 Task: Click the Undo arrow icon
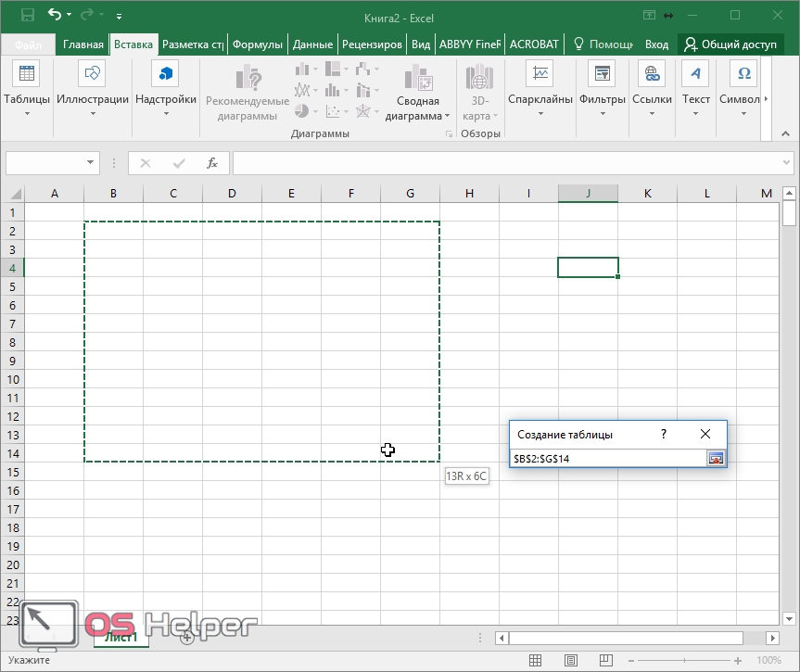pos(55,15)
